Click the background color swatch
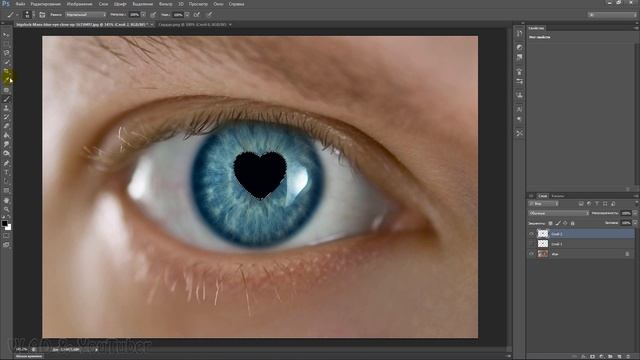The height and width of the screenshot is (360, 640). [9, 228]
